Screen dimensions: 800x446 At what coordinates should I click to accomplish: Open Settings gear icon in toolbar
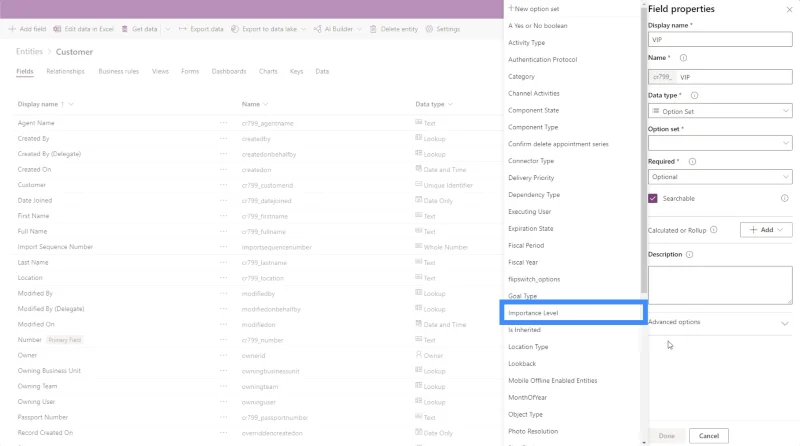tap(429, 29)
